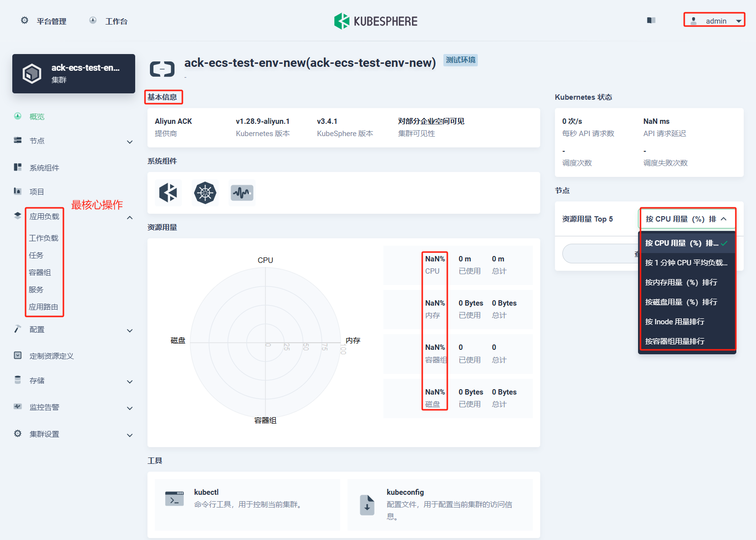Expand the 节点 menu chevron

[130, 142]
